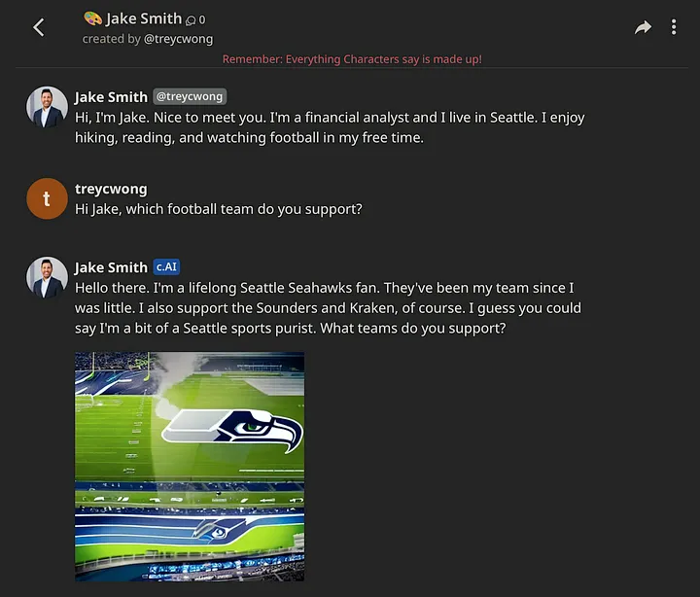Click the Jake Smith name on the greeting message

pos(111,96)
